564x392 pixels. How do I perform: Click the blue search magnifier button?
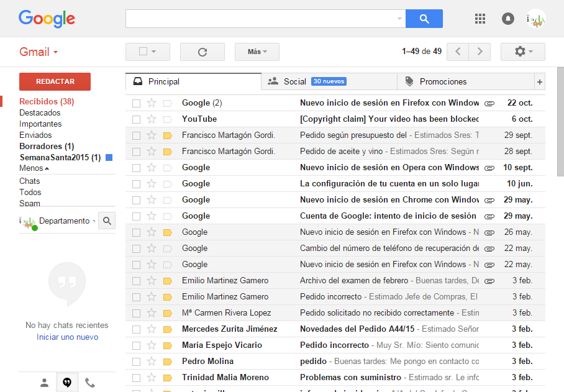coord(424,19)
